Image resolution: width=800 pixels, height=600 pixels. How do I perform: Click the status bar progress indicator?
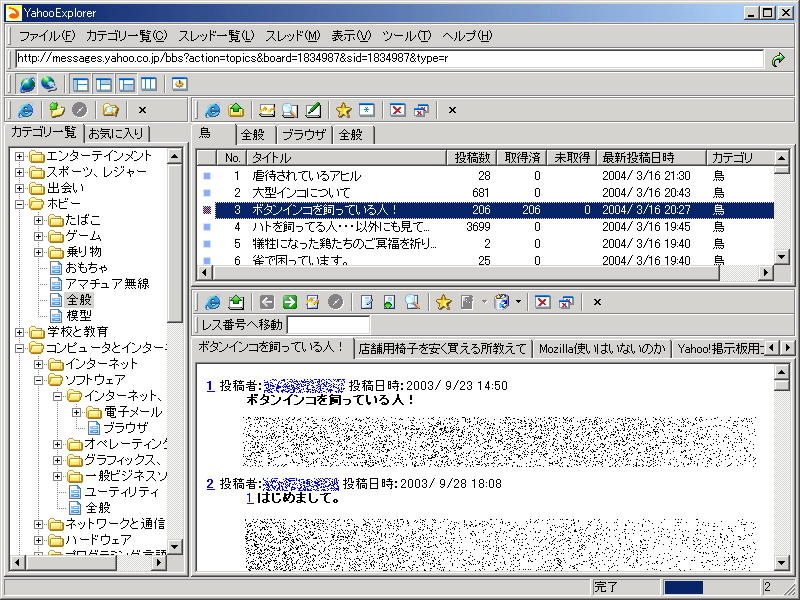pyautogui.click(x=711, y=587)
